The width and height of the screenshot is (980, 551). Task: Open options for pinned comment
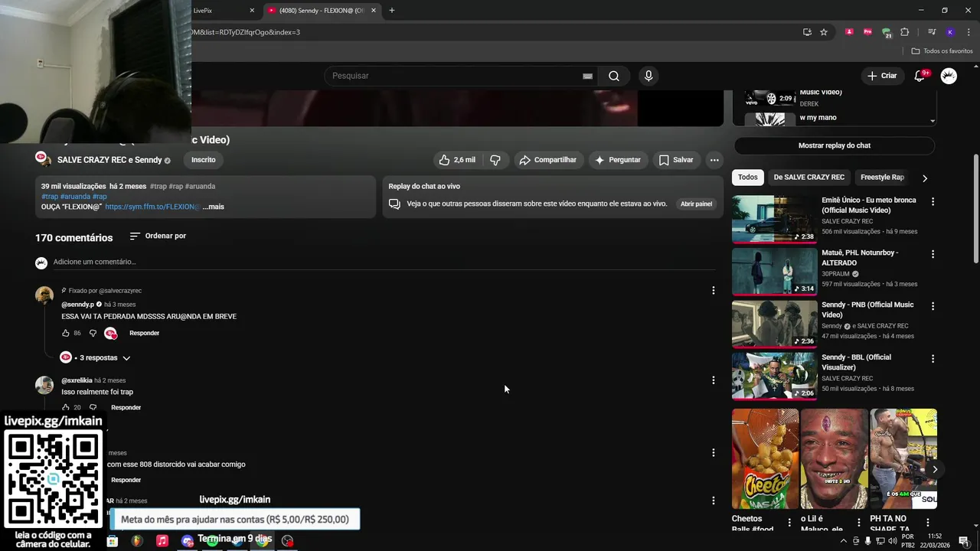[x=713, y=291]
